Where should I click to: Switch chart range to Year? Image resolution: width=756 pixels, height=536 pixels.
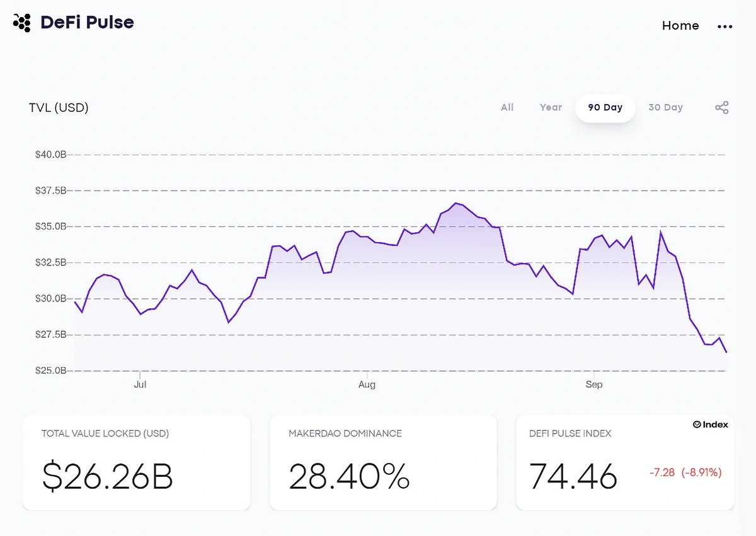[551, 107]
